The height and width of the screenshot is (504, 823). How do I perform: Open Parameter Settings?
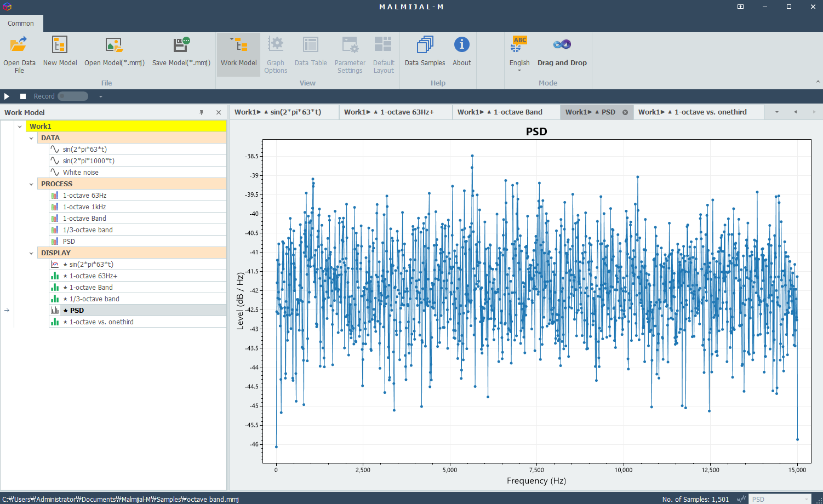click(350, 54)
